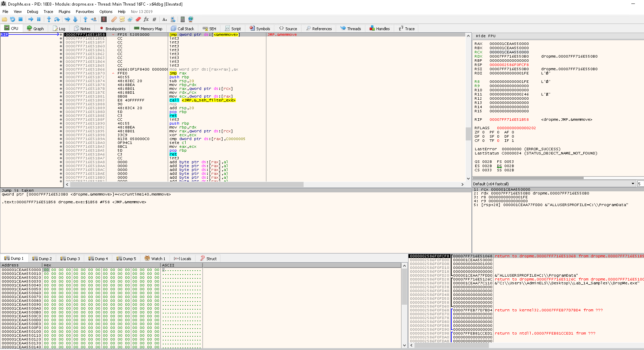This screenshot has height=350, width=644.
Task: Launch the Scylla plugin icon
Action: (104, 19)
